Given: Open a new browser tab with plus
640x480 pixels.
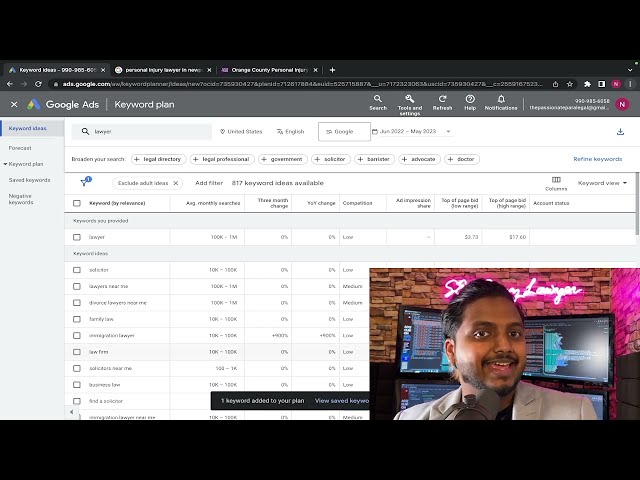Looking at the screenshot, I should tap(332, 70).
